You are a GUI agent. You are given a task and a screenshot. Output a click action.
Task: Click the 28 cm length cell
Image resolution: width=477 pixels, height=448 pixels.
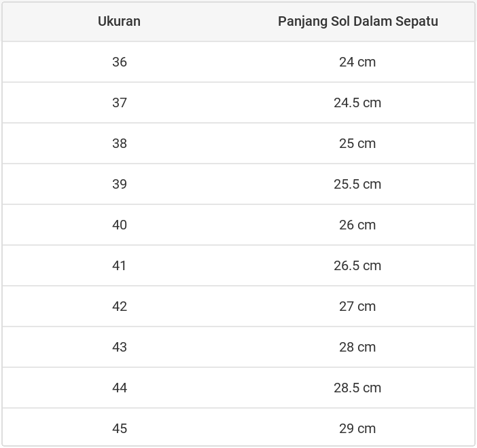coord(357,347)
